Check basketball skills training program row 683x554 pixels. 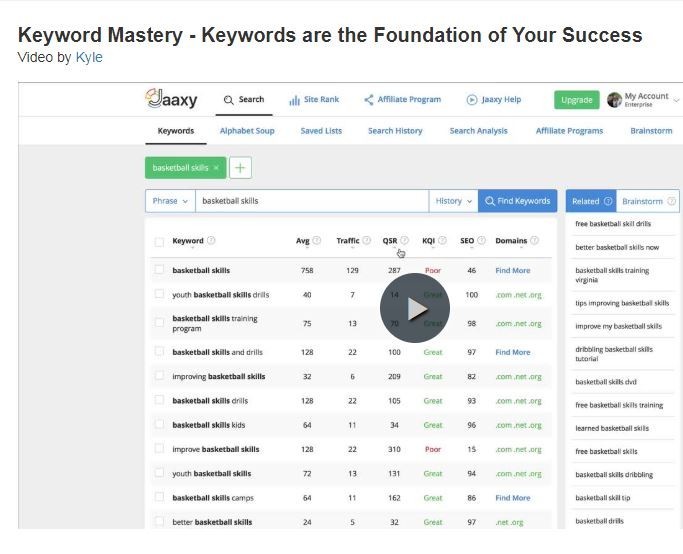coord(159,322)
